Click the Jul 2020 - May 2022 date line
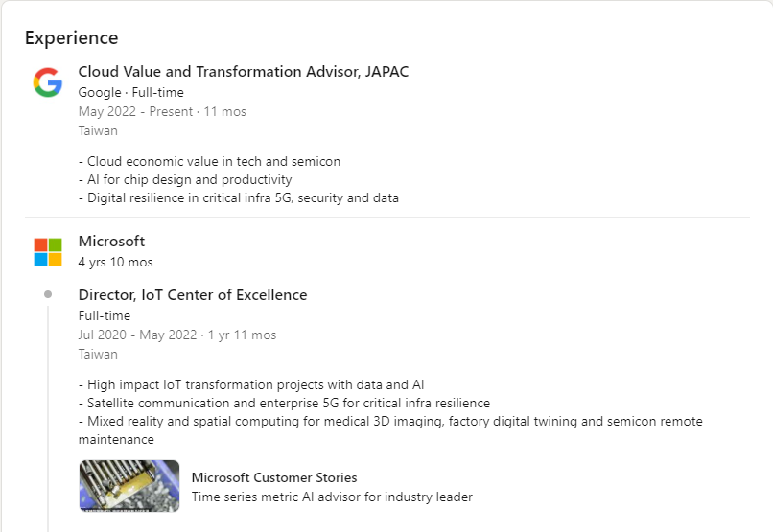The height and width of the screenshot is (532, 773). [x=177, y=335]
